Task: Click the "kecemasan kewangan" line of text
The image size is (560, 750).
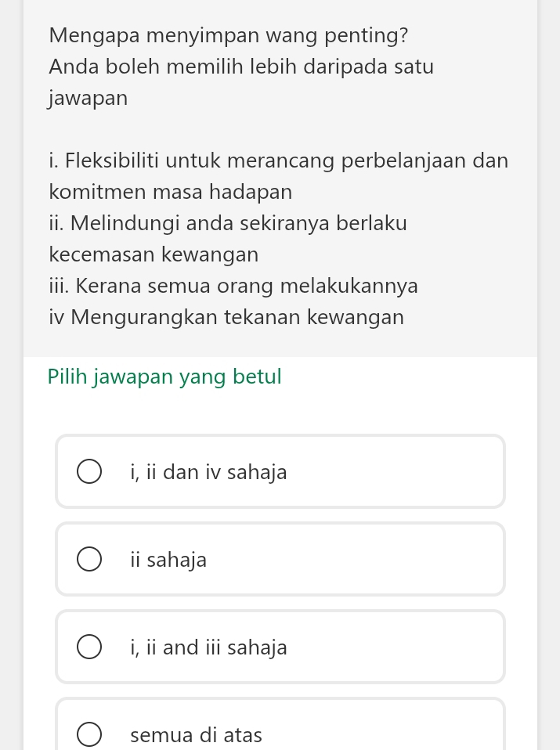Action: [154, 254]
